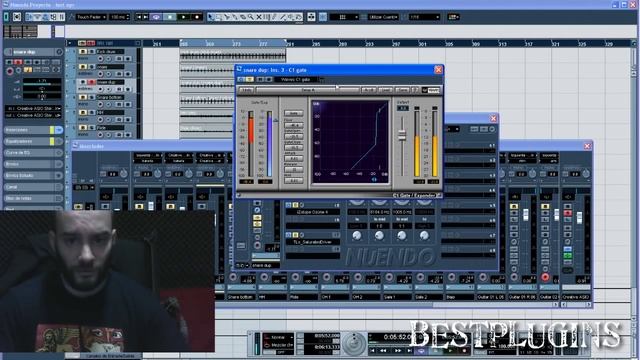The image size is (640, 360).
Task: Click Record in the top toolbar
Action: pyautogui.click(x=197, y=17)
